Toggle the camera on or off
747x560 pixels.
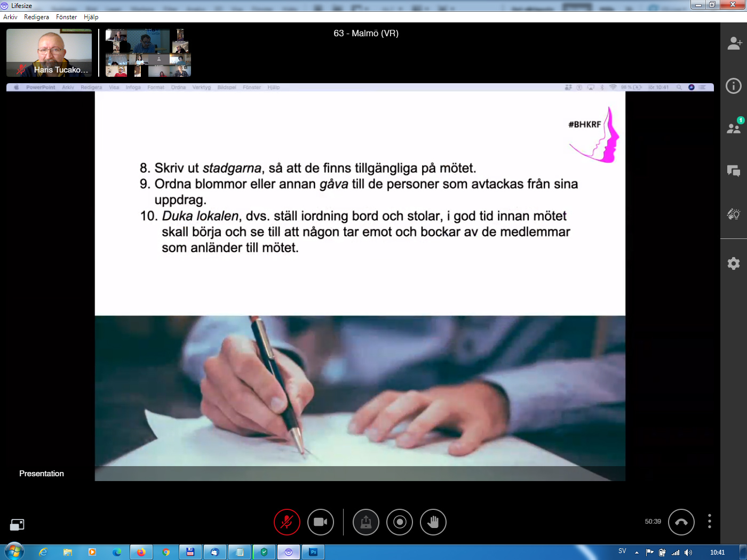pos(320,522)
